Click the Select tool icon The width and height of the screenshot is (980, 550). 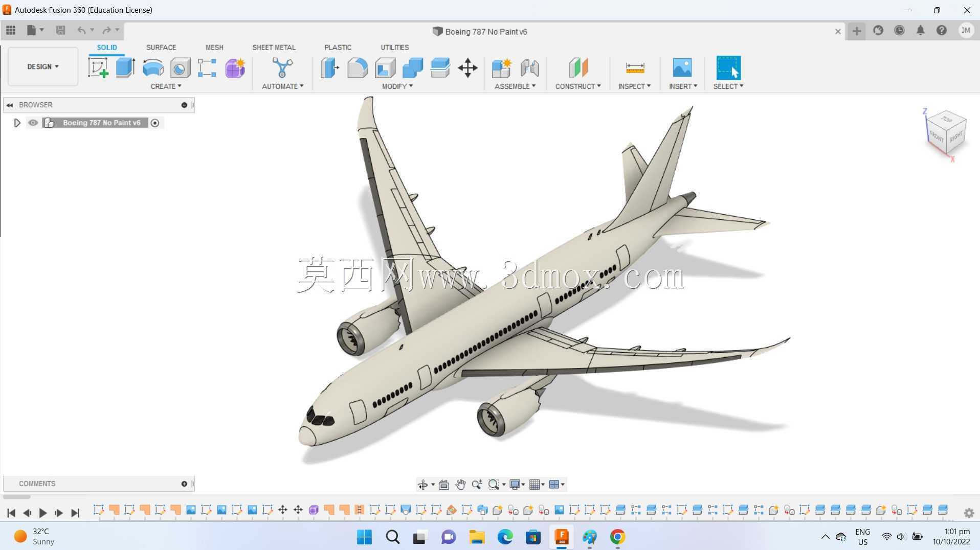(x=728, y=67)
